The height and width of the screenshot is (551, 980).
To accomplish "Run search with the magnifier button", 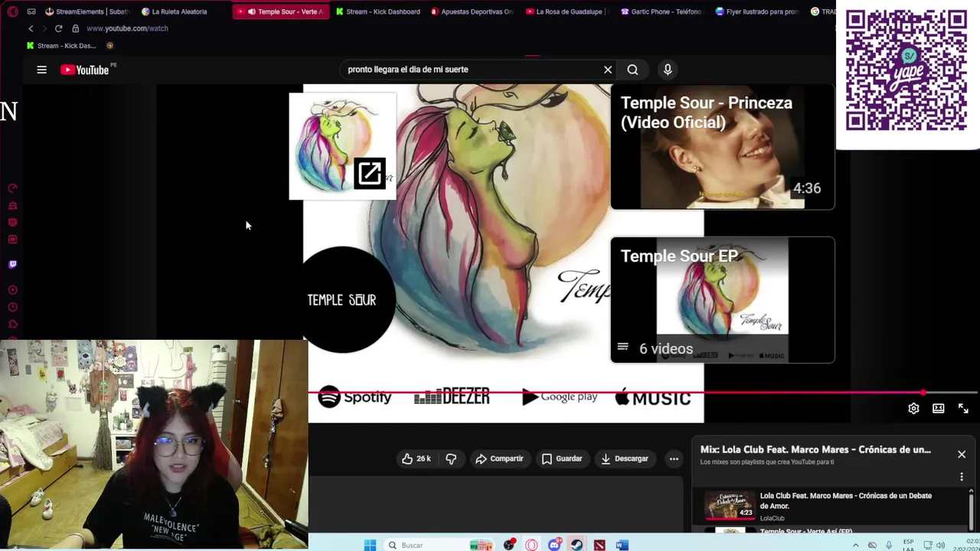I will click(632, 70).
